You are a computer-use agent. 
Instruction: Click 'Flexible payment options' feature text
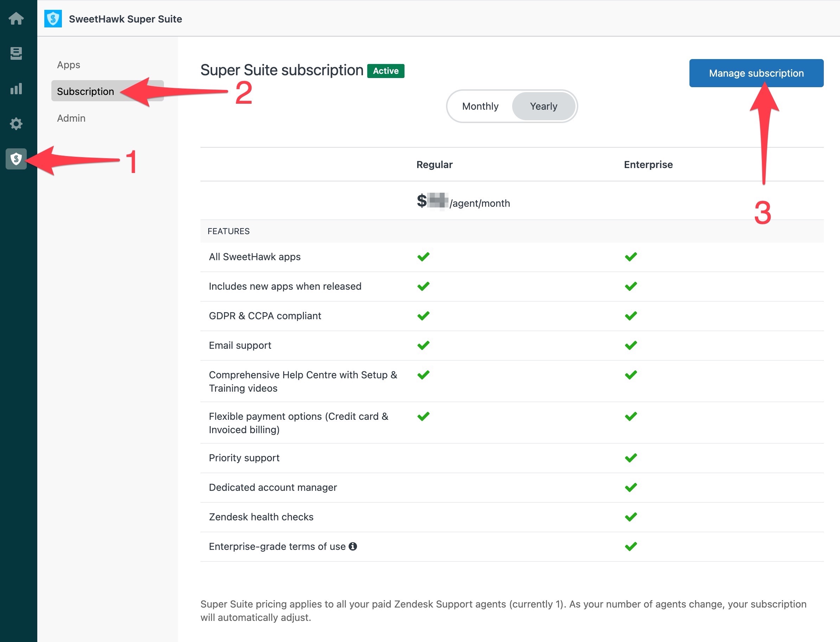coord(298,423)
